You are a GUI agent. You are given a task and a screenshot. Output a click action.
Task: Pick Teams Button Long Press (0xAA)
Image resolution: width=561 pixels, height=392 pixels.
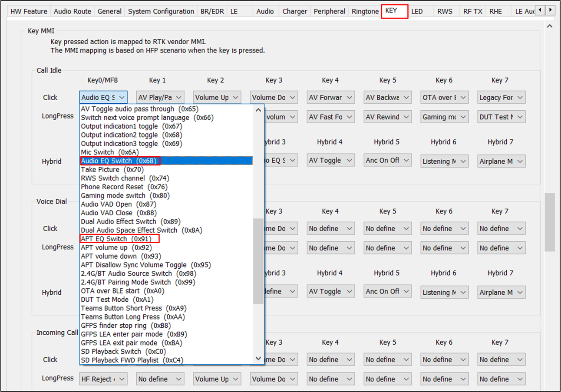(x=166, y=317)
